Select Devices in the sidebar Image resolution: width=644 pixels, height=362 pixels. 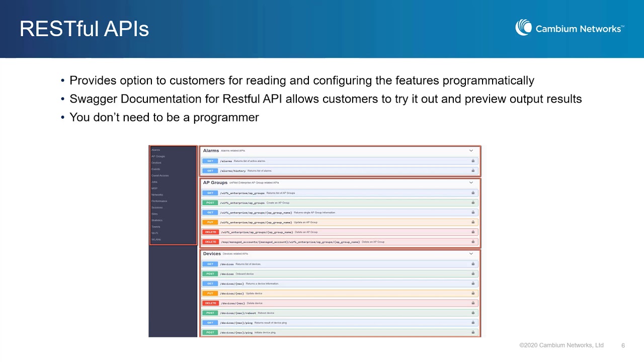[156, 163]
